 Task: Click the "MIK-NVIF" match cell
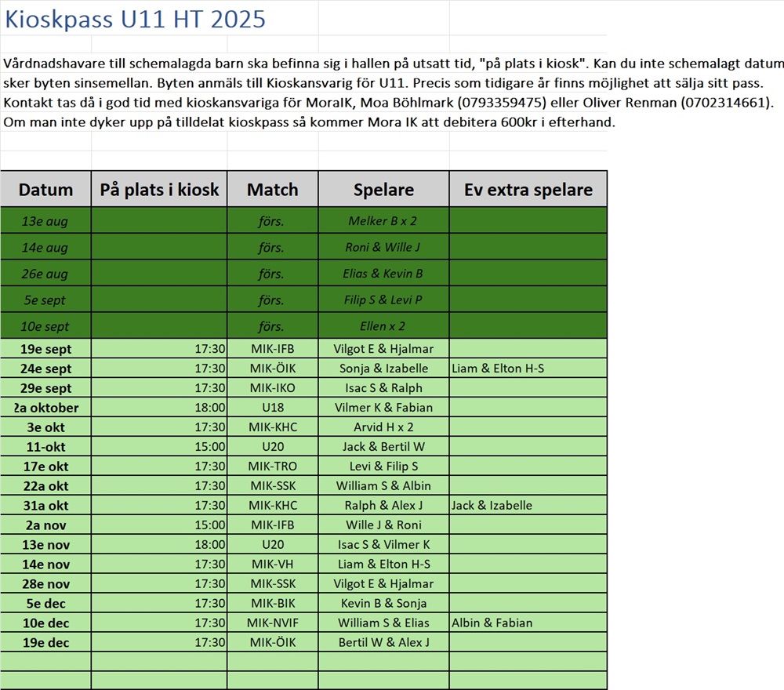coord(272,623)
